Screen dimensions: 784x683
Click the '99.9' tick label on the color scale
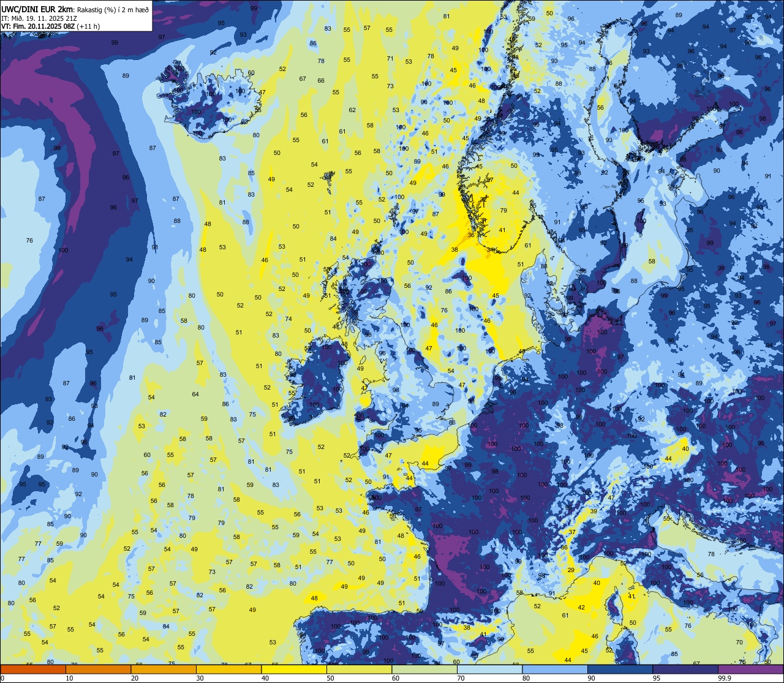(725, 678)
